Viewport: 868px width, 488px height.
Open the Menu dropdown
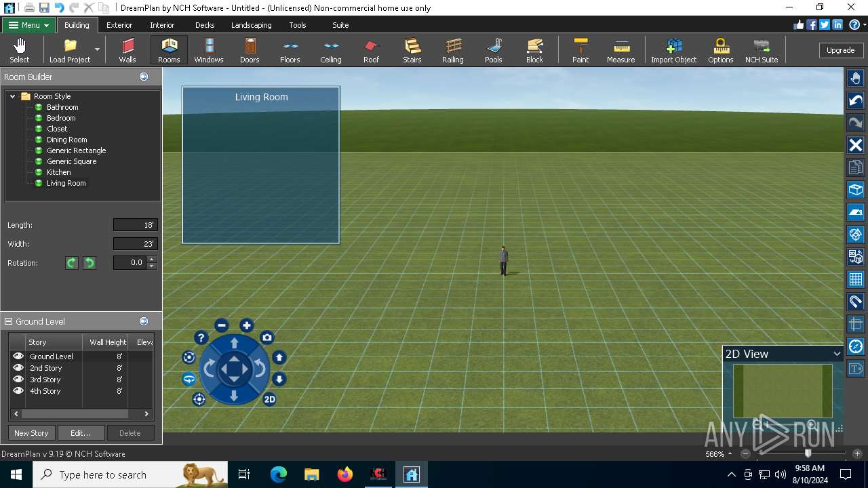pos(29,25)
